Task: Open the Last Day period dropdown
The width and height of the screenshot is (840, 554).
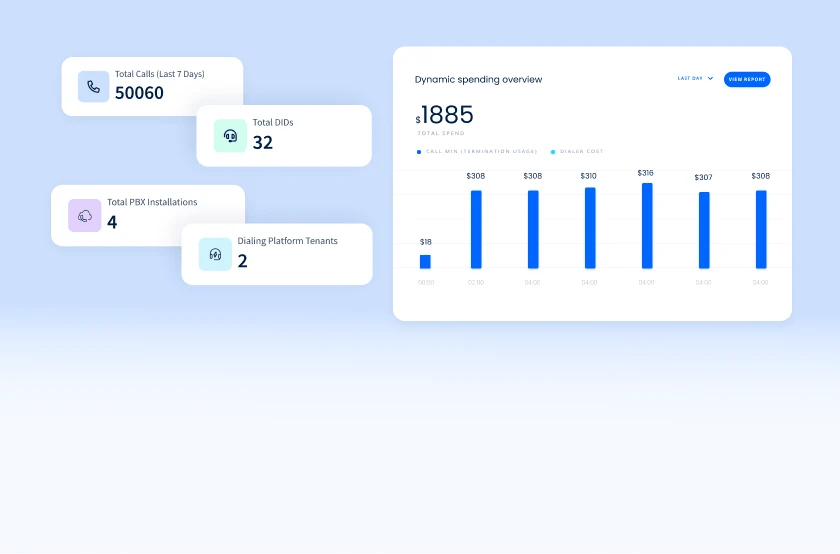Action: (695, 78)
